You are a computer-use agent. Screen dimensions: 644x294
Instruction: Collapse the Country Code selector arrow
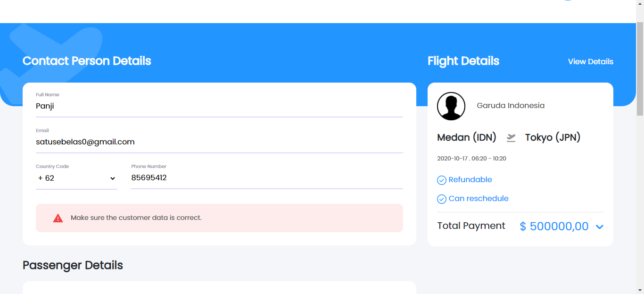[x=113, y=178]
